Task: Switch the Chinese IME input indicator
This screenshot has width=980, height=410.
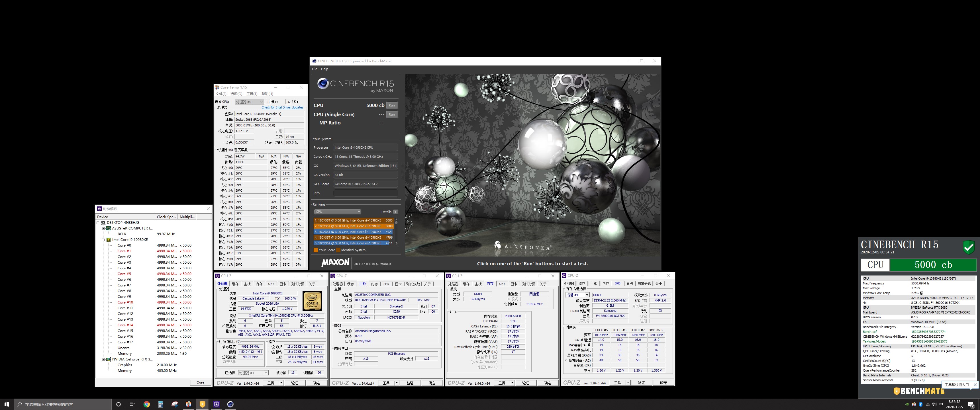Action: coord(941,404)
